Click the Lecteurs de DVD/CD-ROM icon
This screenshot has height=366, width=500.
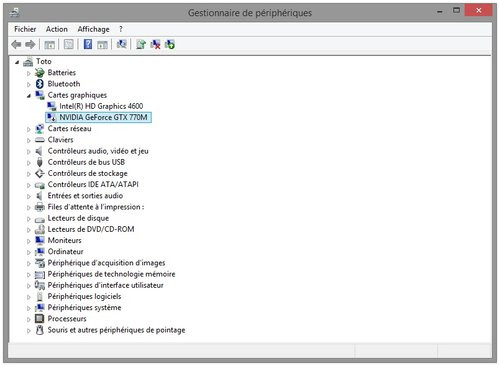(40, 229)
